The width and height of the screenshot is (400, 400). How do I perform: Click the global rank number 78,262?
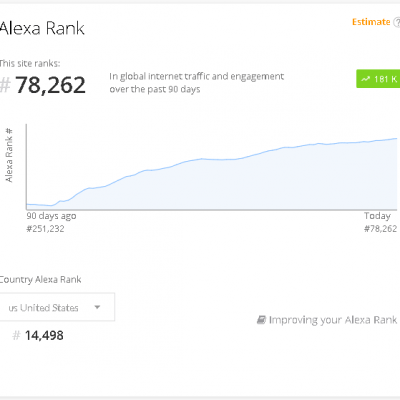50,85
